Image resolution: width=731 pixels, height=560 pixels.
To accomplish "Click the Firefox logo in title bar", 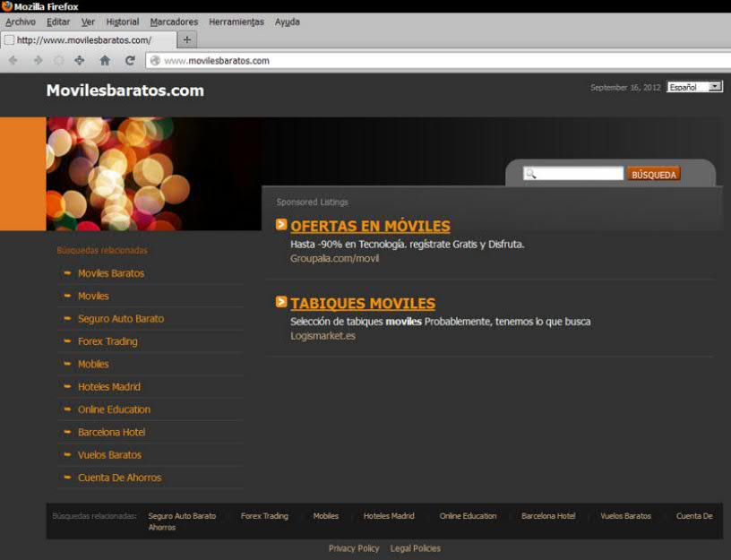I will point(6,6).
